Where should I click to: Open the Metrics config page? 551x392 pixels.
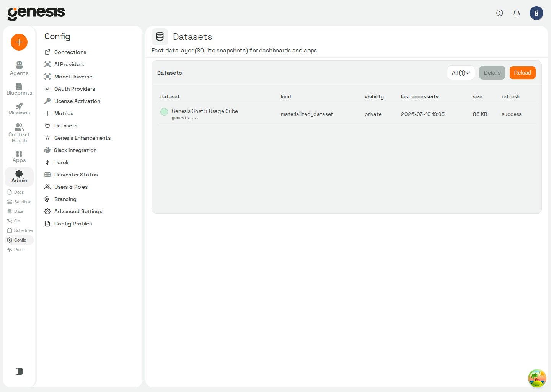point(59,113)
